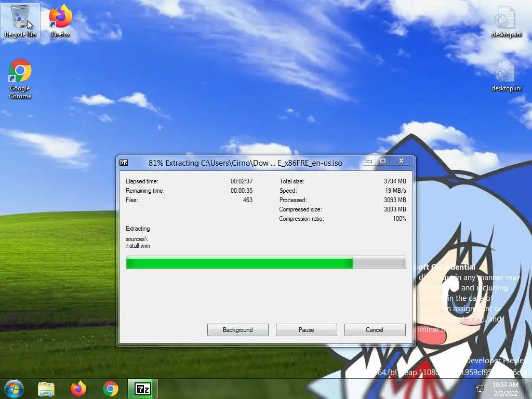Select the lower desktop.ini file icon
532x399 pixels.
(507, 75)
